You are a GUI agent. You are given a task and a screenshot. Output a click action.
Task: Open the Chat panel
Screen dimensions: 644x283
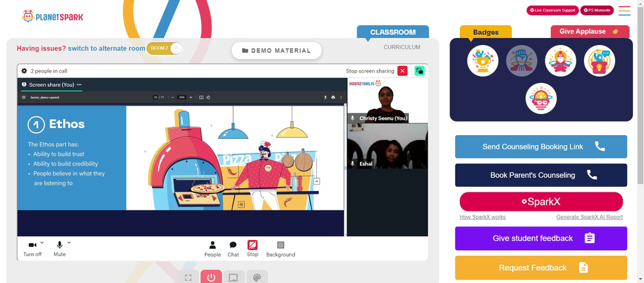coord(233,250)
